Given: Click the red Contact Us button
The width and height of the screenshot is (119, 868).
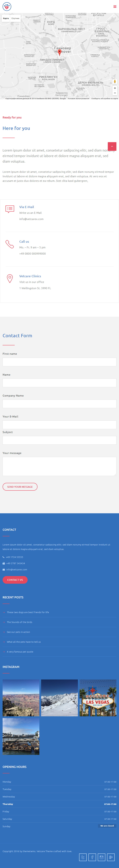Looking at the screenshot, I should click(x=15, y=580).
